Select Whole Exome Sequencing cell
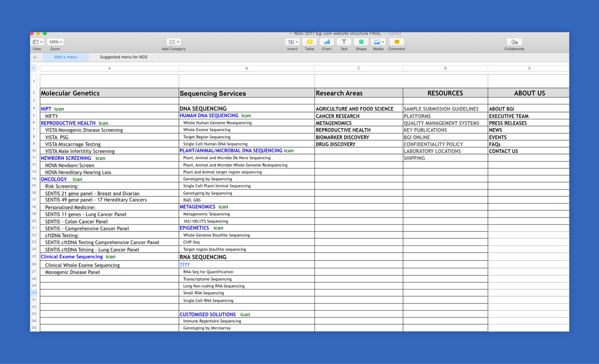The width and height of the screenshot is (599, 364). pos(247,130)
